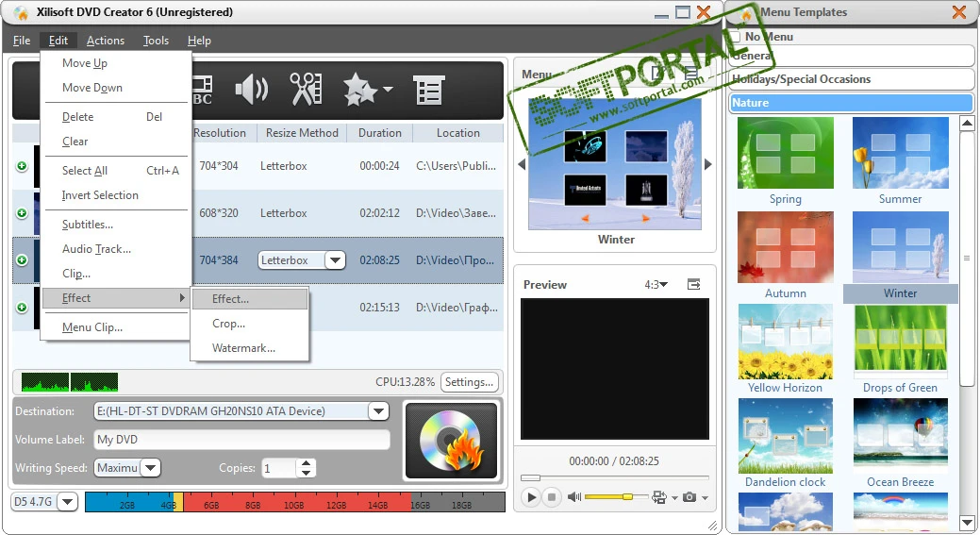980x535 pixels.
Task: Open the audio speaker tool in toolbar
Action: (x=251, y=90)
